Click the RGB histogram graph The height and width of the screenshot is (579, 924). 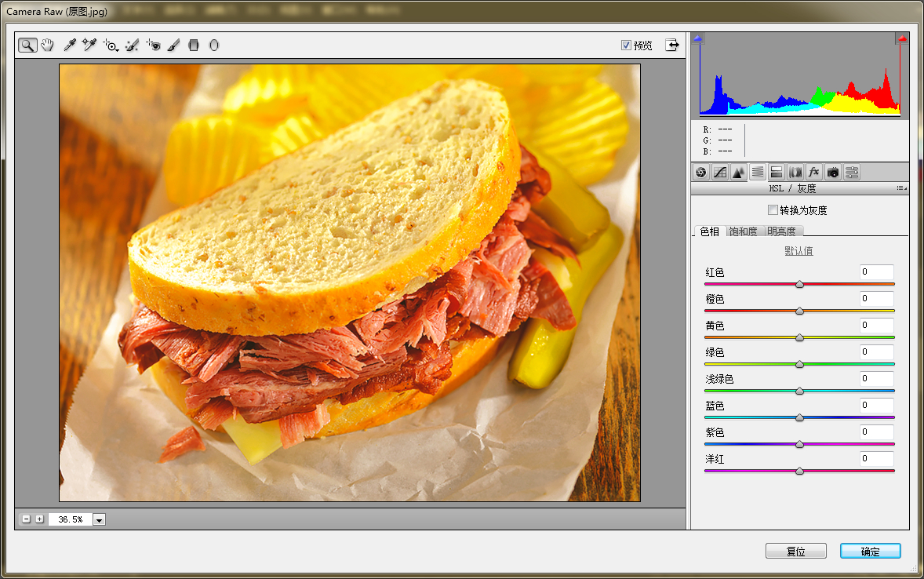pyautogui.click(x=799, y=77)
